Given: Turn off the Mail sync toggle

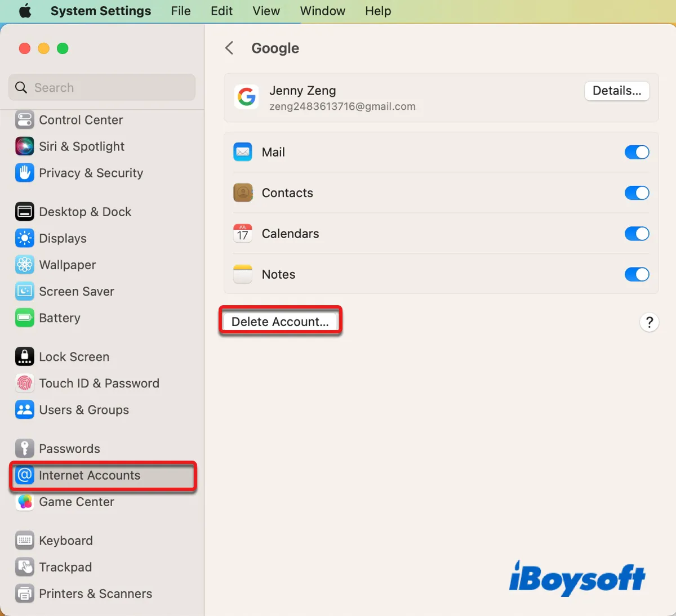Looking at the screenshot, I should coord(637,152).
